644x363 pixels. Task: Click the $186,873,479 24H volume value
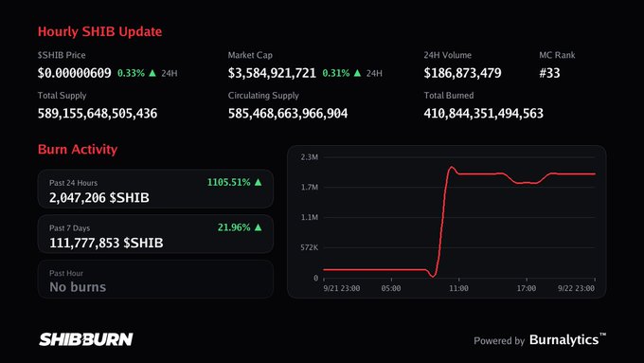pyautogui.click(x=462, y=73)
